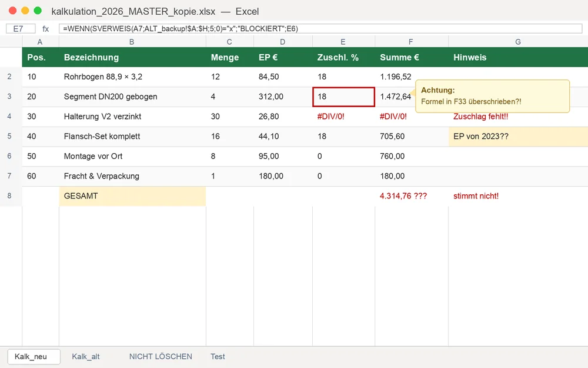Click the fx insert function icon
This screenshot has width=588, height=368.
[x=45, y=28]
